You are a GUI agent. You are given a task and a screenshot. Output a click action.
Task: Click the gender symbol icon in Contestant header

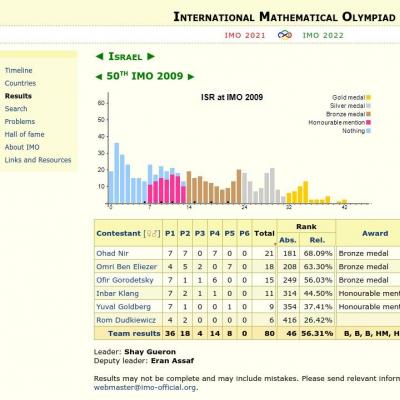[152, 234]
